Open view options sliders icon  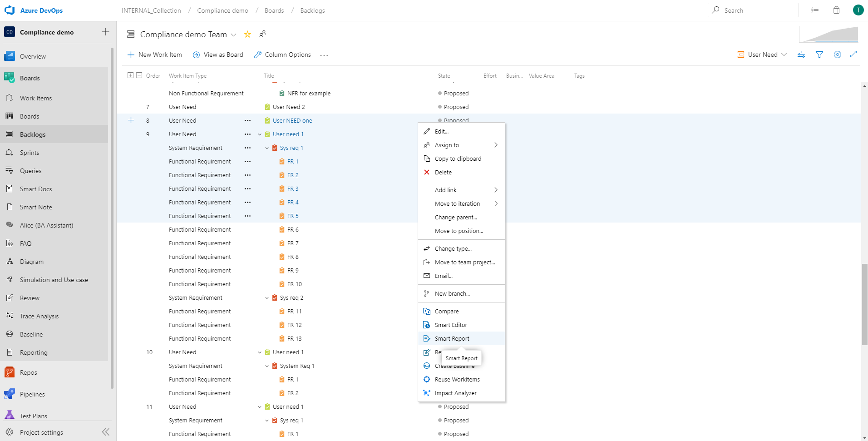[801, 55]
